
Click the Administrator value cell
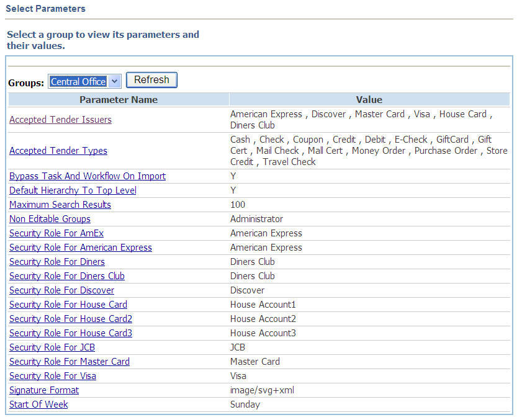369,219
